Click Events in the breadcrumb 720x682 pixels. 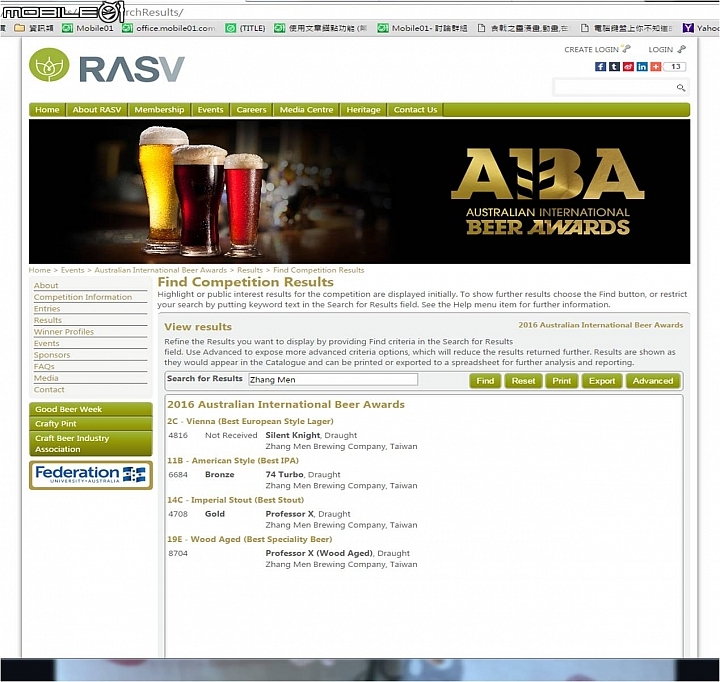[73, 270]
